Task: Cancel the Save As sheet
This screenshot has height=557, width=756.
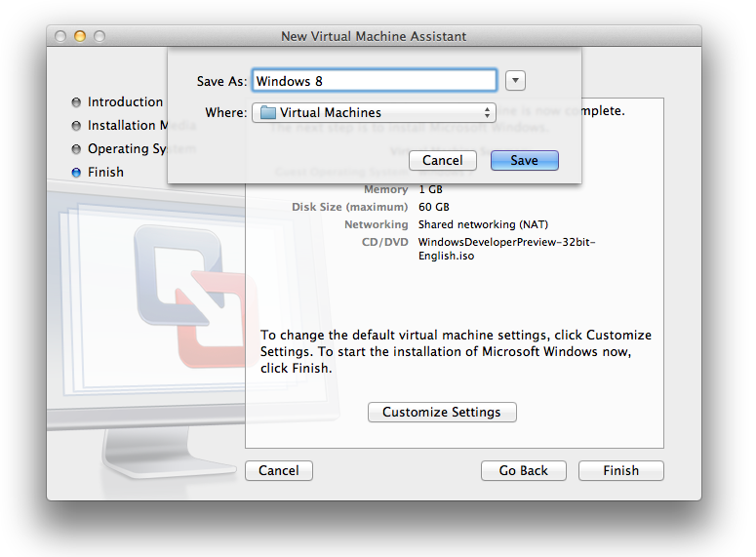Action: (x=443, y=160)
